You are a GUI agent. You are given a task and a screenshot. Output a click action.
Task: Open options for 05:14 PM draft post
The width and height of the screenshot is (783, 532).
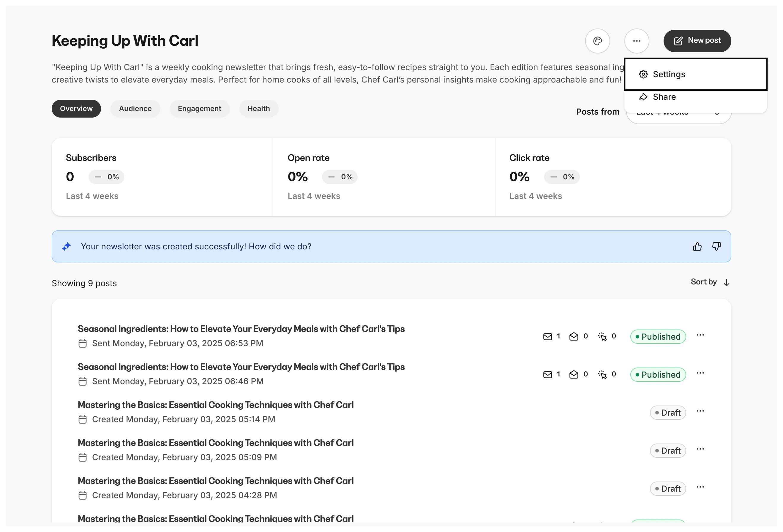700,411
